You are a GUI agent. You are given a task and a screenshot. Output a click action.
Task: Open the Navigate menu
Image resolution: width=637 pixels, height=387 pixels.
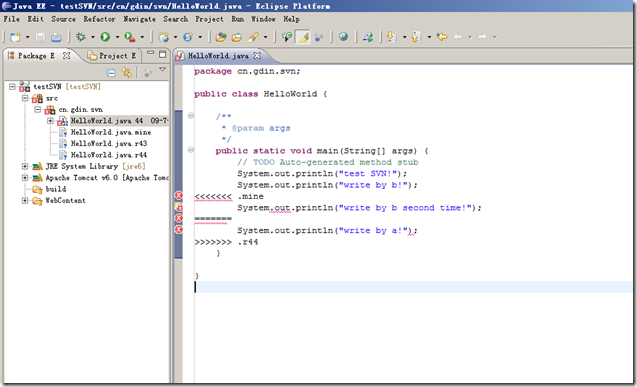tap(140, 19)
